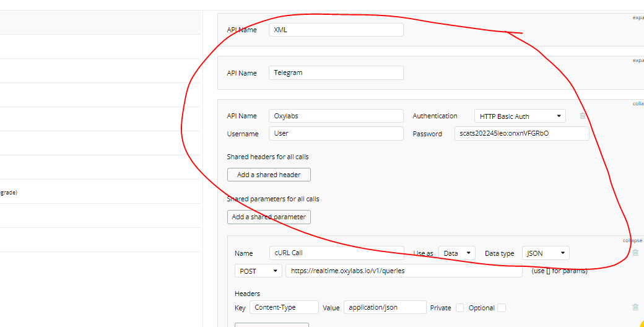The height and width of the screenshot is (327, 644).
Task: Click the 'Shared parameters for all calls' label
Action: point(273,199)
